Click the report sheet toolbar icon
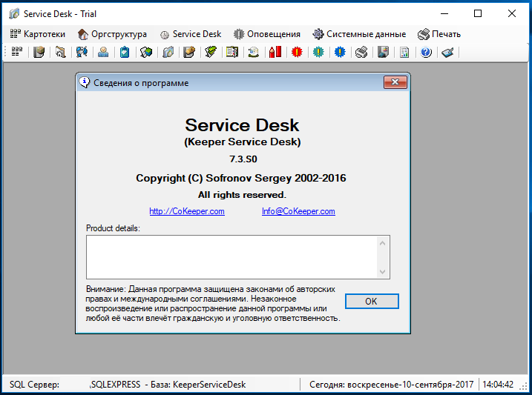532x395 pixels. point(404,52)
